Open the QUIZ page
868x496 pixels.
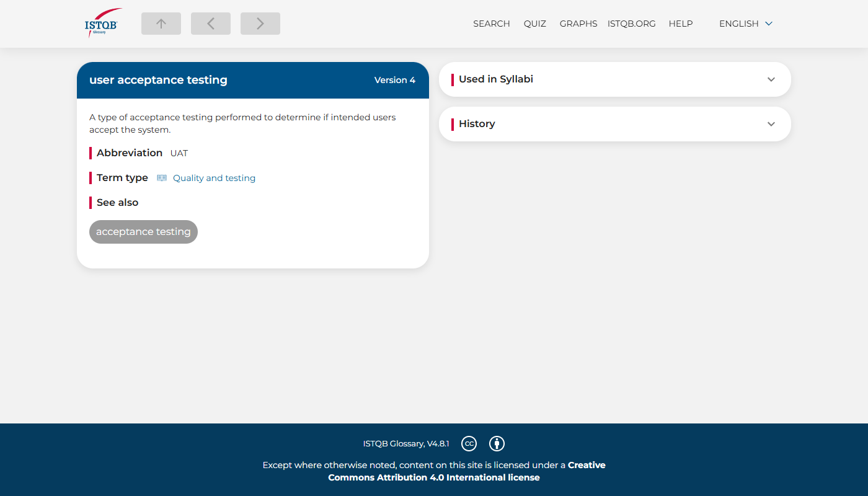(534, 24)
